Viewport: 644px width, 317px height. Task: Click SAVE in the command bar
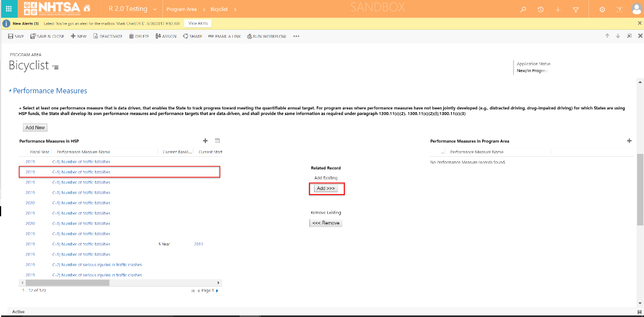pos(16,36)
